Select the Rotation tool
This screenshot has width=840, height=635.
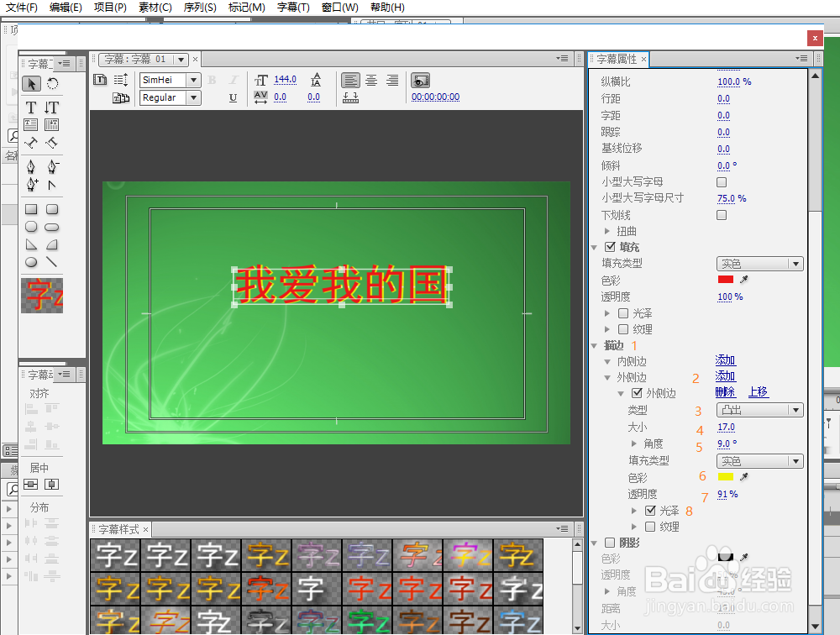pos(52,84)
